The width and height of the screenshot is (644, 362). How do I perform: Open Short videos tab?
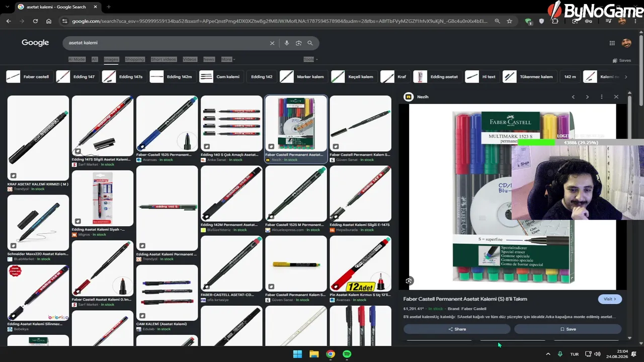tap(164, 59)
